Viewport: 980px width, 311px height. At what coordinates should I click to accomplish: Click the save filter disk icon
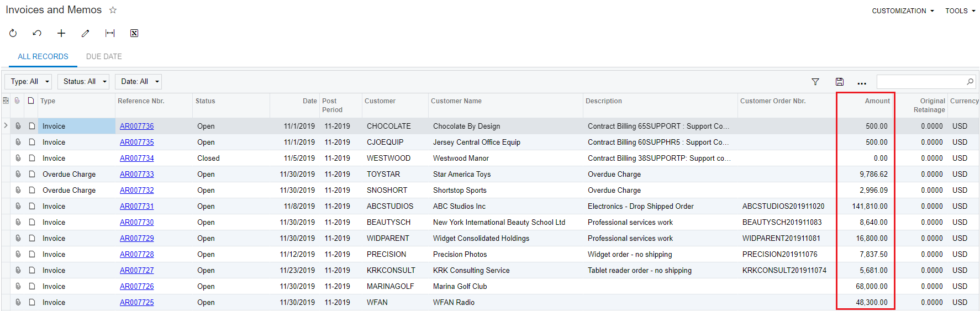[840, 82]
